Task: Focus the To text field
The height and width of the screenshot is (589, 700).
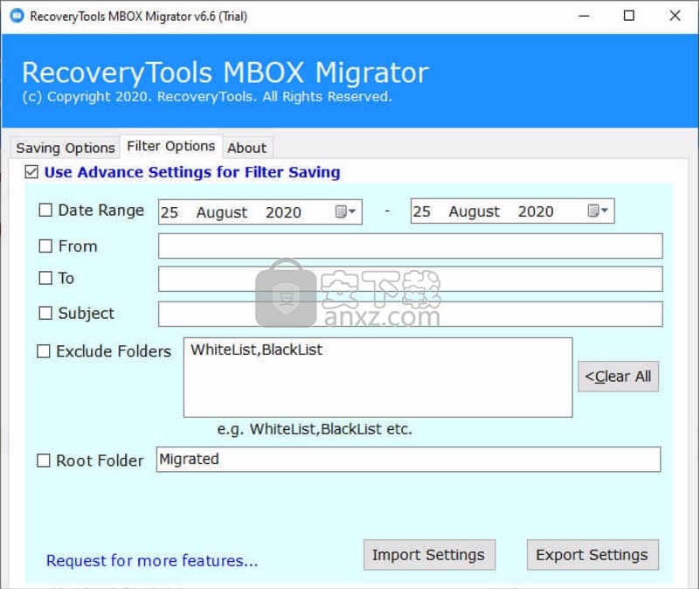Action: coord(410,279)
